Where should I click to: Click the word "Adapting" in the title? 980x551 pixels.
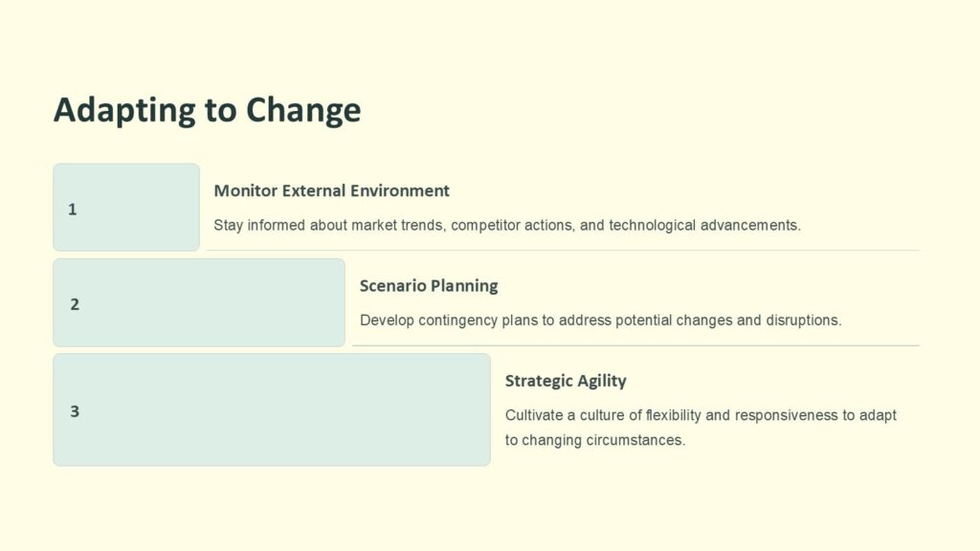[x=123, y=110]
